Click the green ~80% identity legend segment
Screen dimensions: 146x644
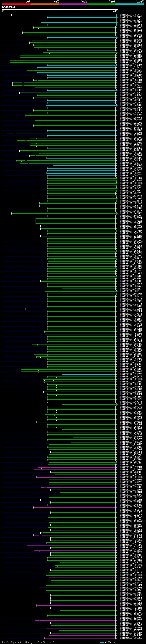tap(101, 4)
